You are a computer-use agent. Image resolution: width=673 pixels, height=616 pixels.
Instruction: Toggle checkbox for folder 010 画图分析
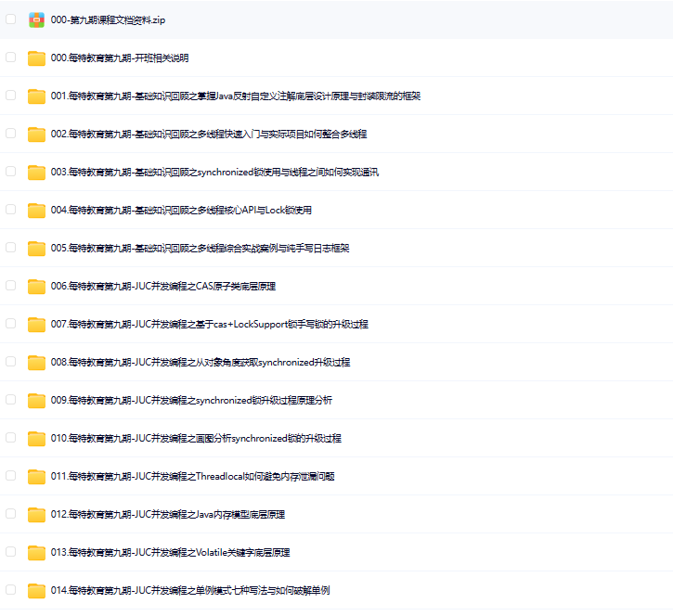(11, 437)
